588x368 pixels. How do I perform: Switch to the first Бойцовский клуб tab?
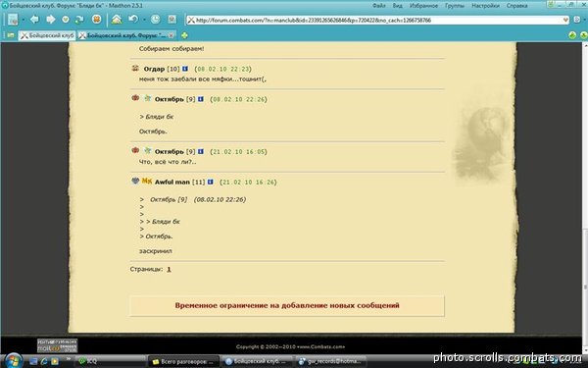pyautogui.click(x=47, y=35)
